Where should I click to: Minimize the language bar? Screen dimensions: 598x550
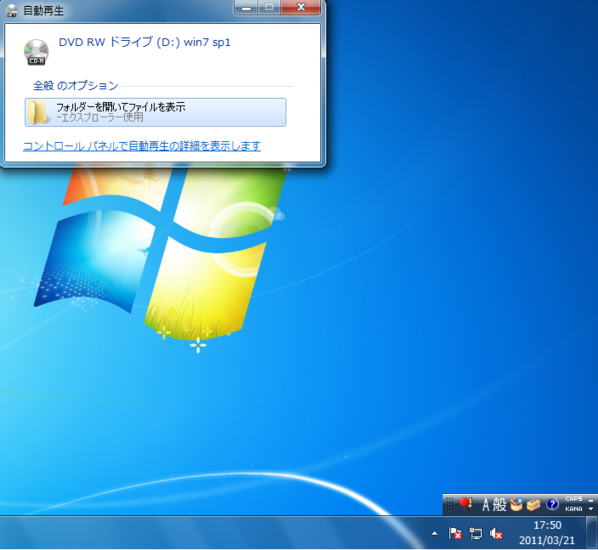[x=591, y=499]
